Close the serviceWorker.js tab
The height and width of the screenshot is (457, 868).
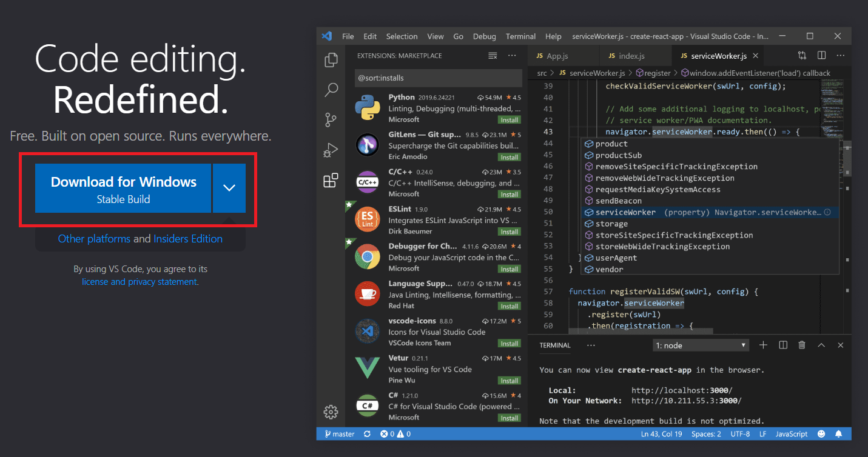755,56
